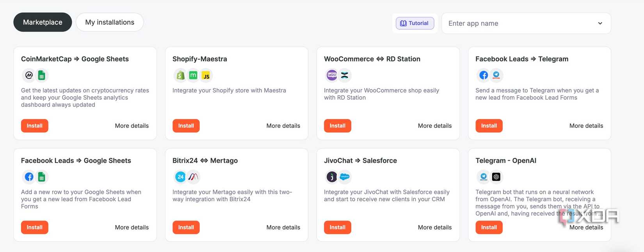Viewport: 644px width, 252px height.
Task: Open the Facebook Leads Telegram card title
Action: tap(521, 59)
